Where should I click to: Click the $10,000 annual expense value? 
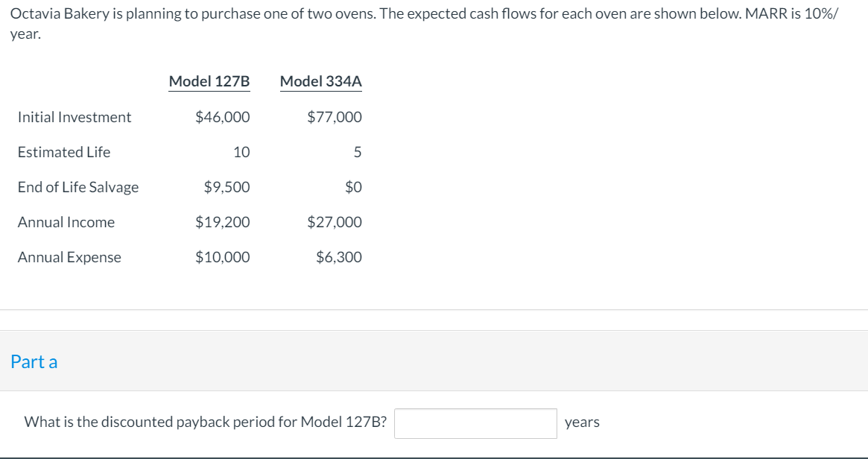tap(222, 257)
